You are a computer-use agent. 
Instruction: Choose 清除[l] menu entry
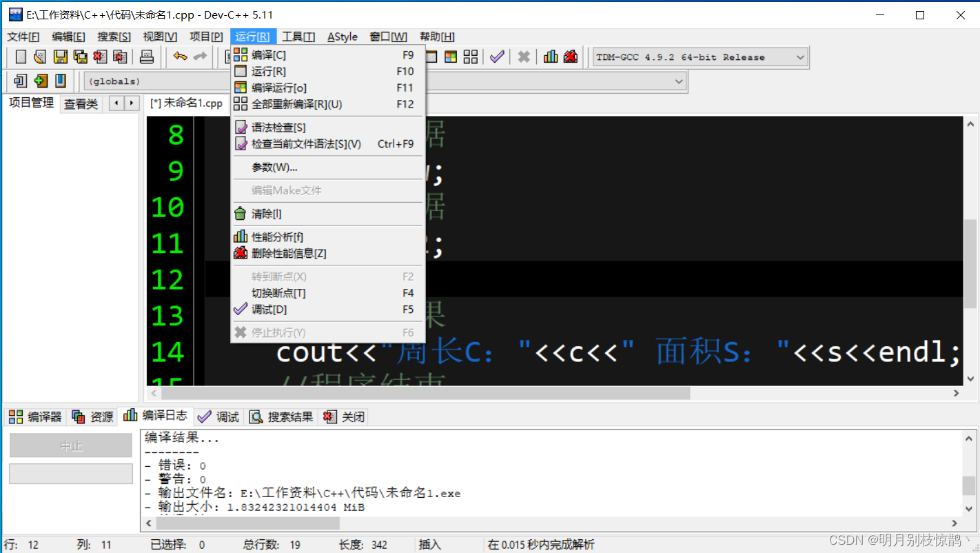[x=328, y=214]
